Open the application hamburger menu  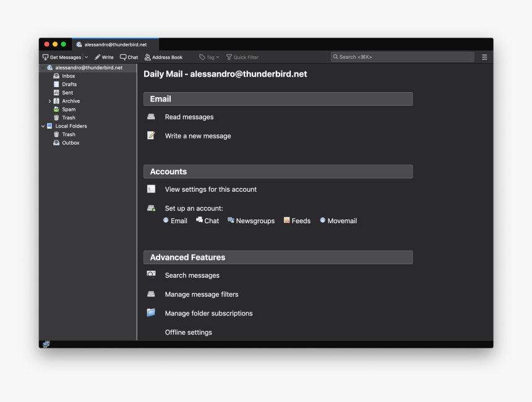pyautogui.click(x=484, y=56)
